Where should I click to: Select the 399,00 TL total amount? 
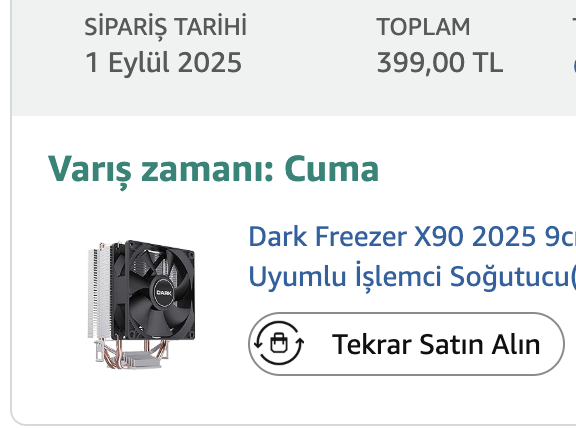coord(440,62)
